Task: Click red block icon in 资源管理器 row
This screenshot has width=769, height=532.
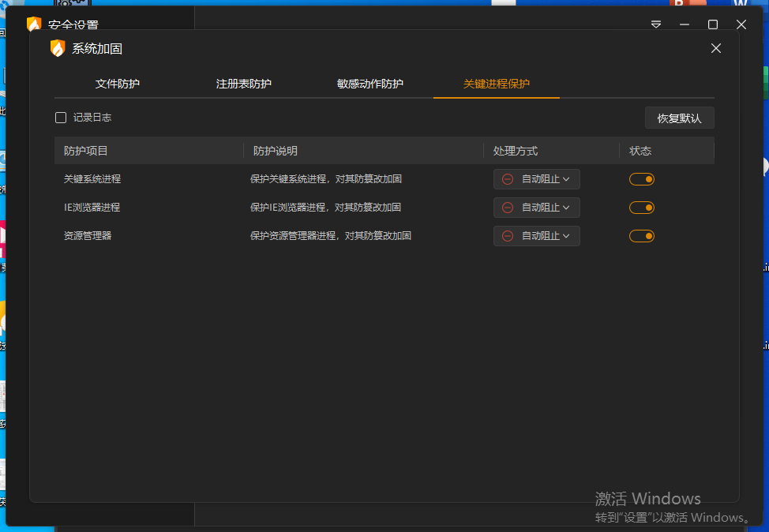Action: pyautogui.click(x=508, y=236)
